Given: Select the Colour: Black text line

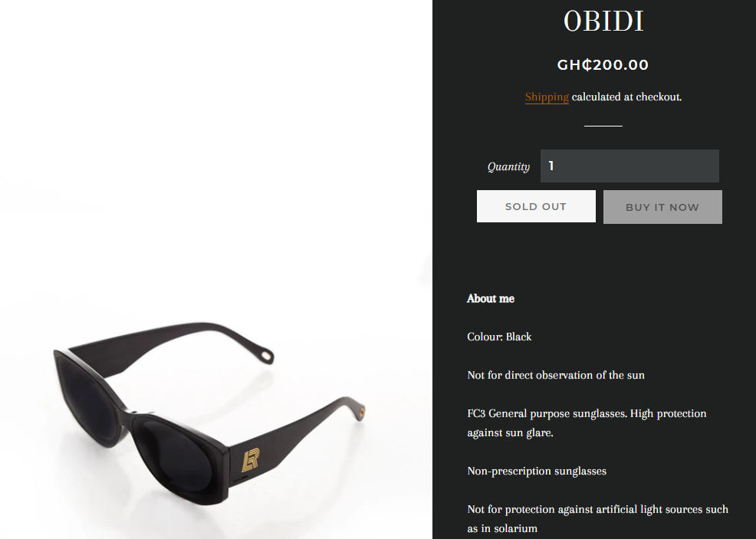Looking at the screenshot, I should point(499,337).
